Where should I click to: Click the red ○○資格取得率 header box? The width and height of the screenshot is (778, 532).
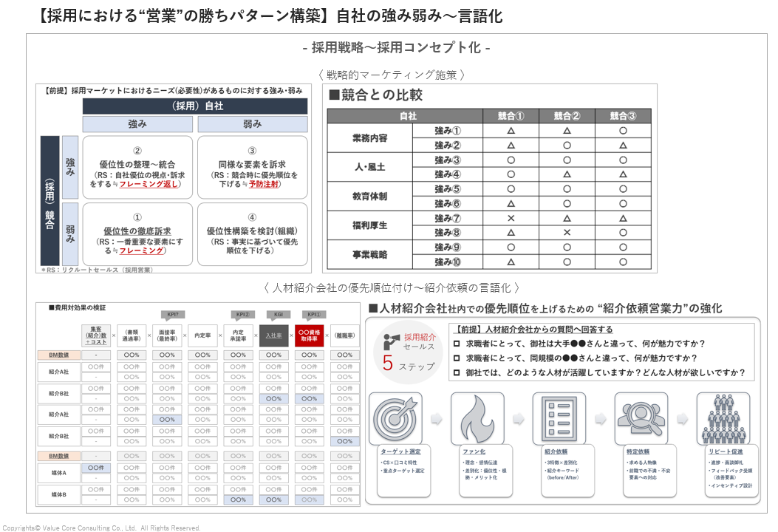coord(310,335)
